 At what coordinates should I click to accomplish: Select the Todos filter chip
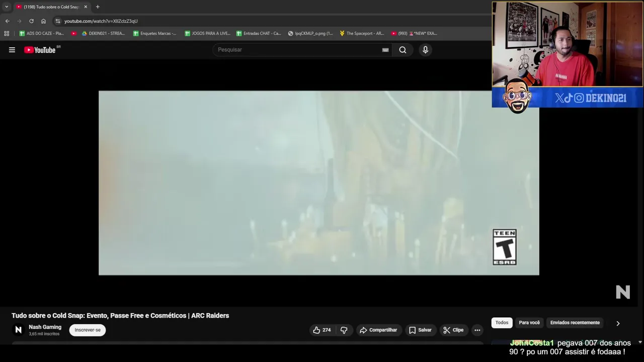502,323
